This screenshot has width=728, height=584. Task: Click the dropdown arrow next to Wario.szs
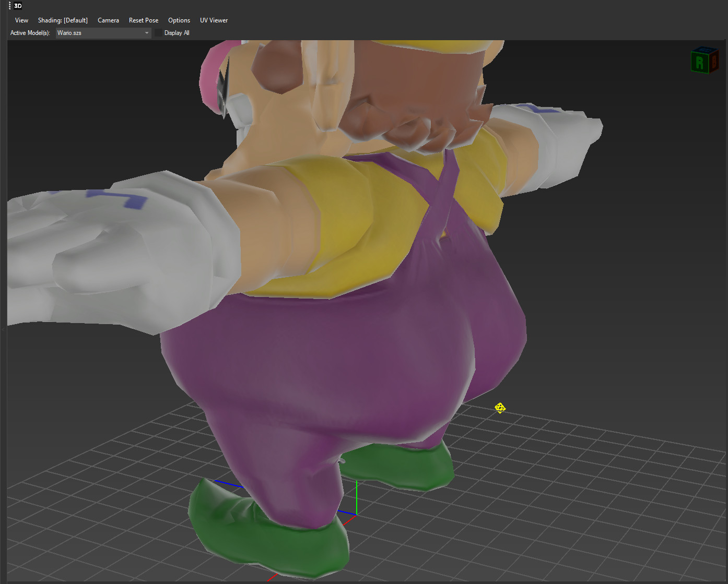pyautogui.click(x=146, y=32)
